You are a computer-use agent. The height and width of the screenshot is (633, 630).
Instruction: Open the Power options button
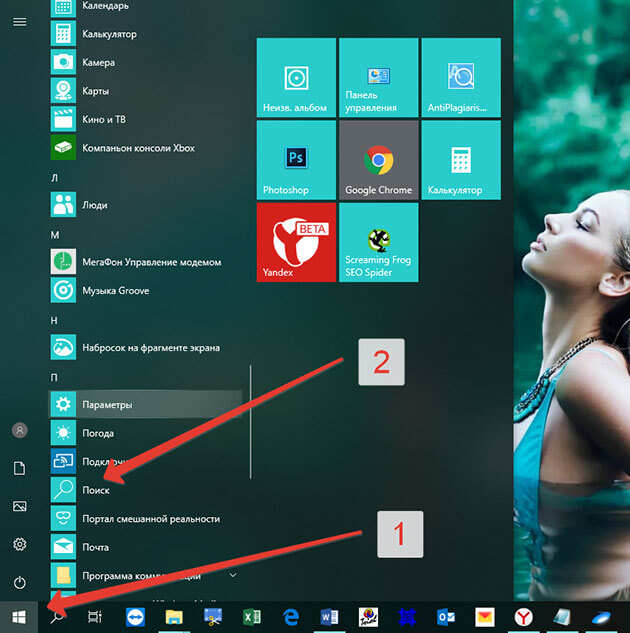coord(20,583)
